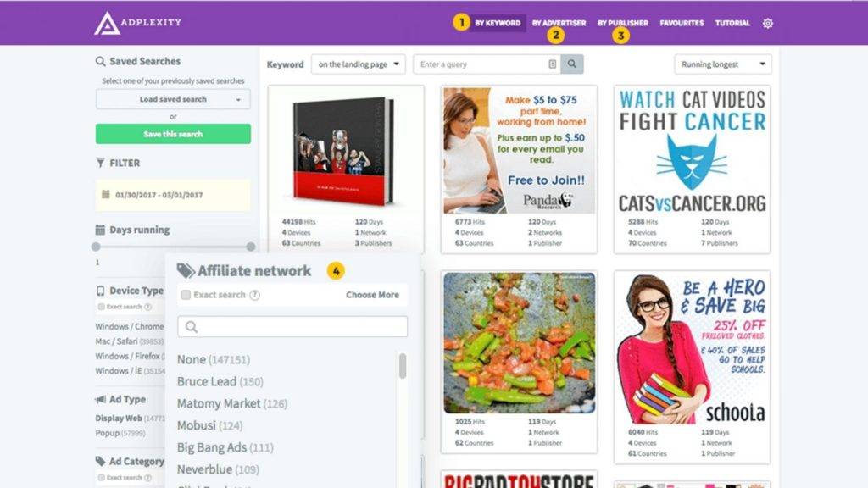The image size is (868, 488).
Task: Click the Device Type phone icon
Action: pyautogui.click(x=100, y=291)
